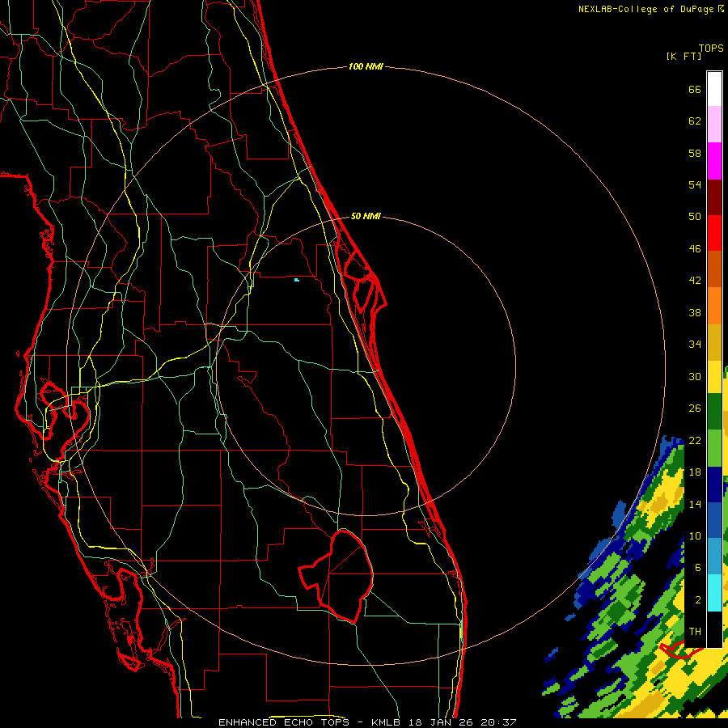Click the black threshold legend swatch

[714, 629]
